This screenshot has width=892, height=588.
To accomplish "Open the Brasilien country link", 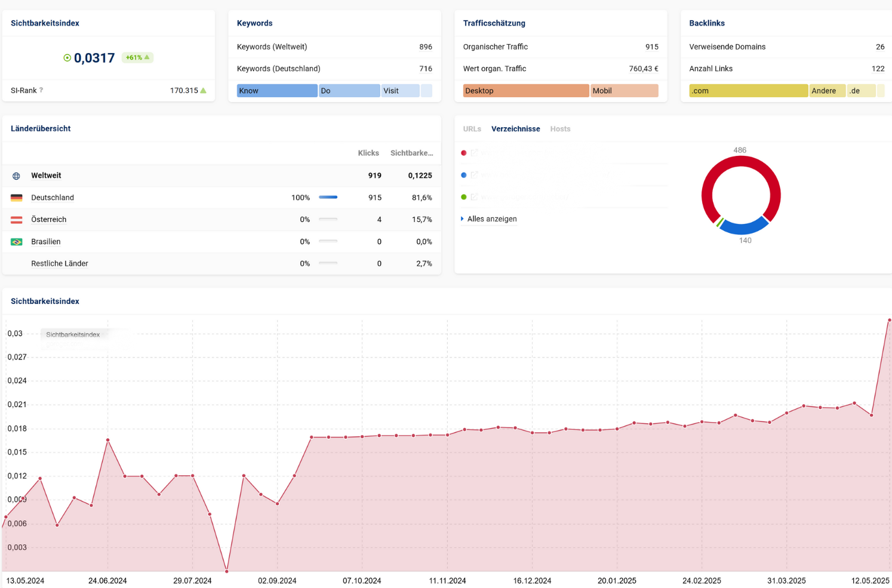I will pos(46,242).
